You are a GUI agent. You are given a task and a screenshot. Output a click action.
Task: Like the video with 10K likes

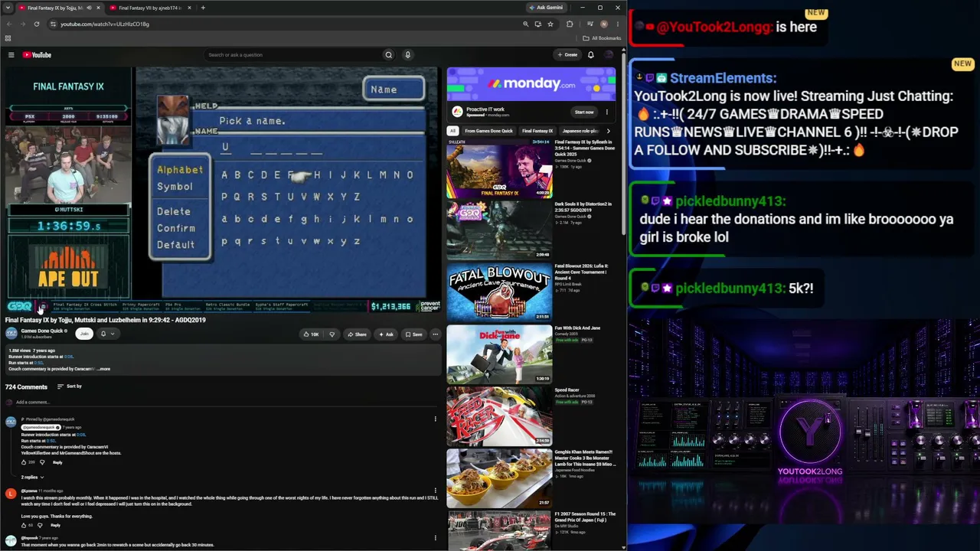tap(311, 334)
